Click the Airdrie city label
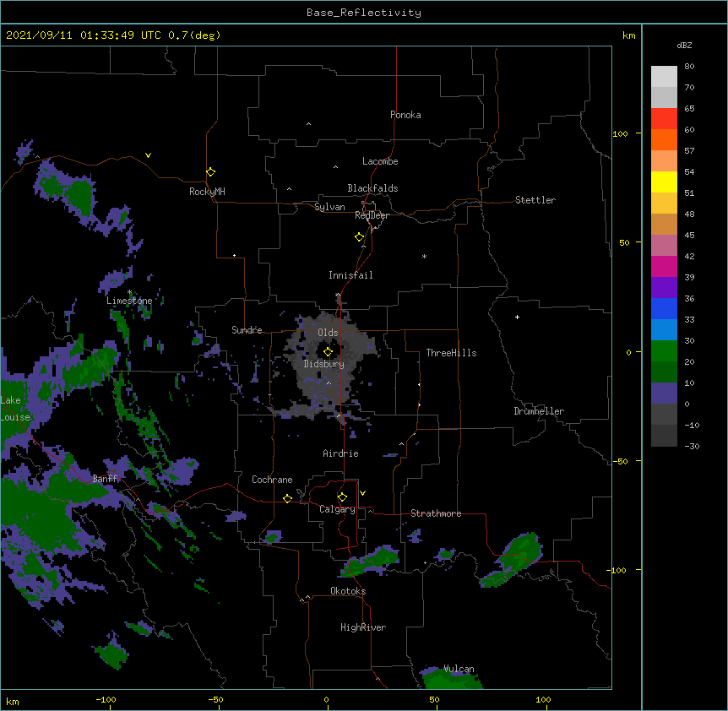 [341, 453]
